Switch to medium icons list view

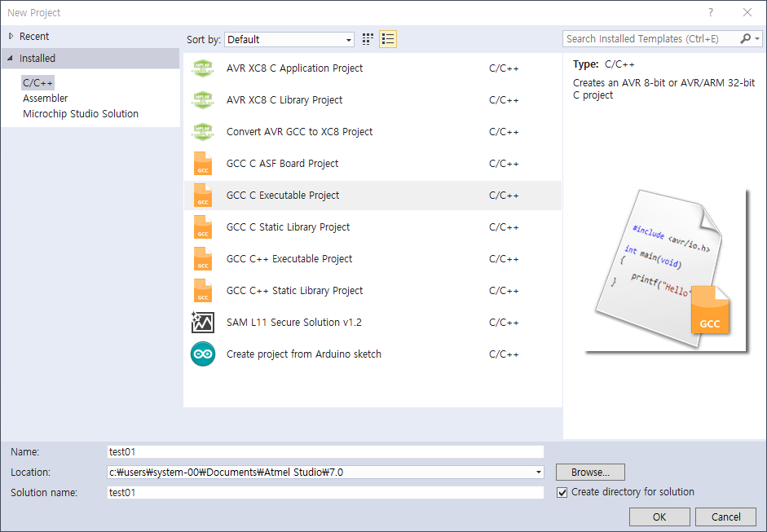pos(388,39)
